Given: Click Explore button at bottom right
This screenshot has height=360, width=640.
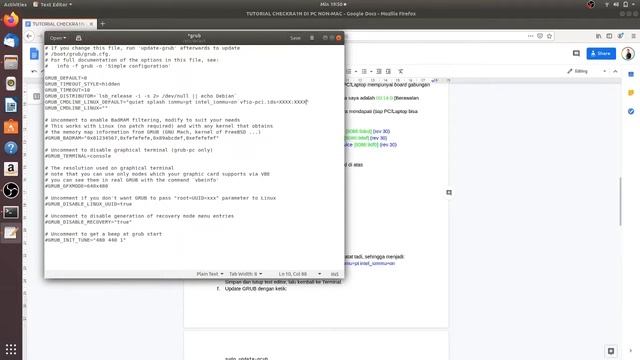Looking at the screenshot, I should click(x=611, y=351).
